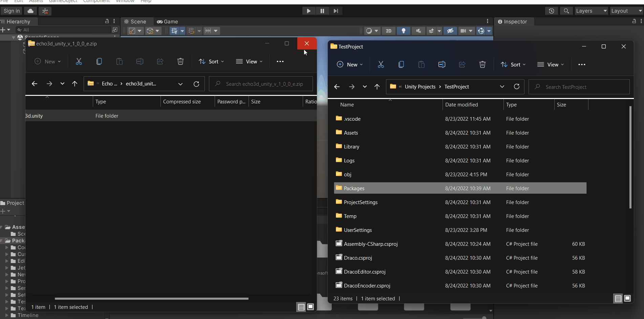Copy the selected item in TestProject window

tap(401, 64)
